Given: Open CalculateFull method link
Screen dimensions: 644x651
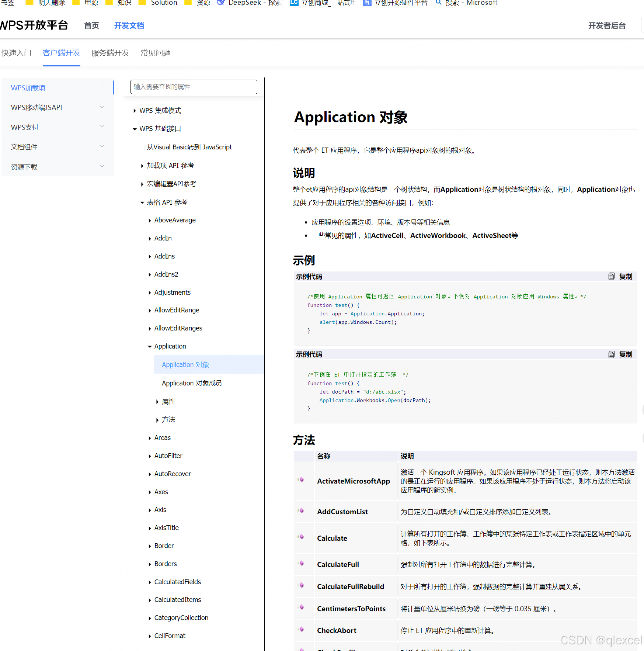Looking at the screenshot, I should [338, 564].
